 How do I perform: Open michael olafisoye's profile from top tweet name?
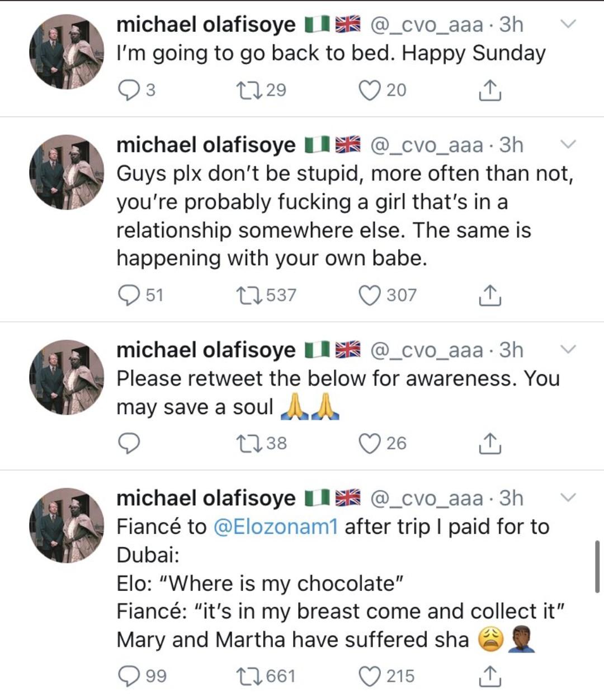click(x=206, y=24)
